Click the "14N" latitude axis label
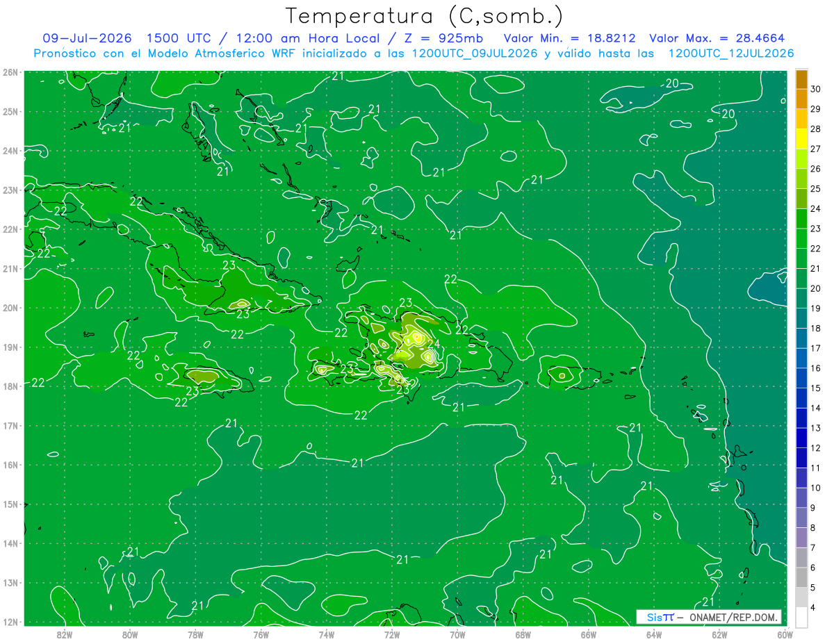This screenshot has height=644, width=834. tap(10, 543)
